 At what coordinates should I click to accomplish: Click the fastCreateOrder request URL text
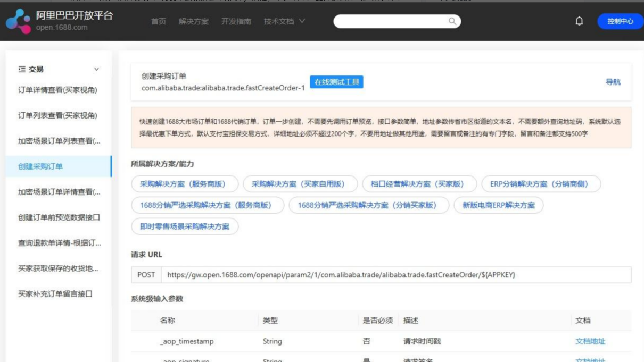(x=341, y=275)
